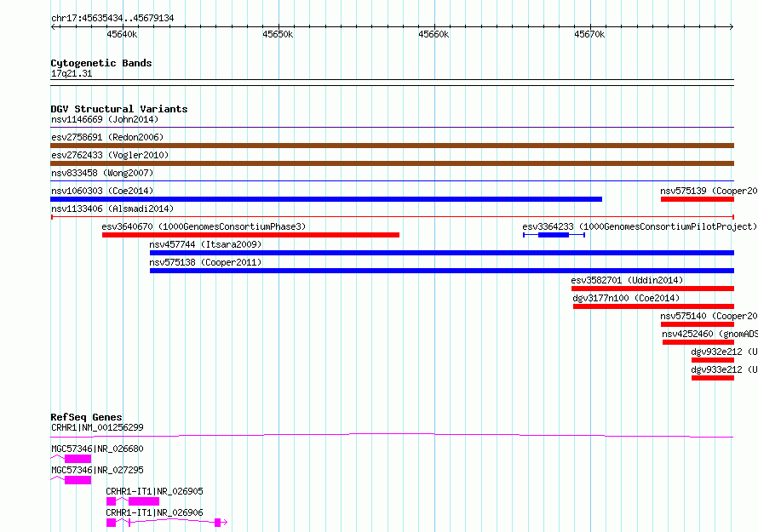Click gene label MGC57346|NR_026680
This screenshot has height=532, width=758.
coord(97,449)
